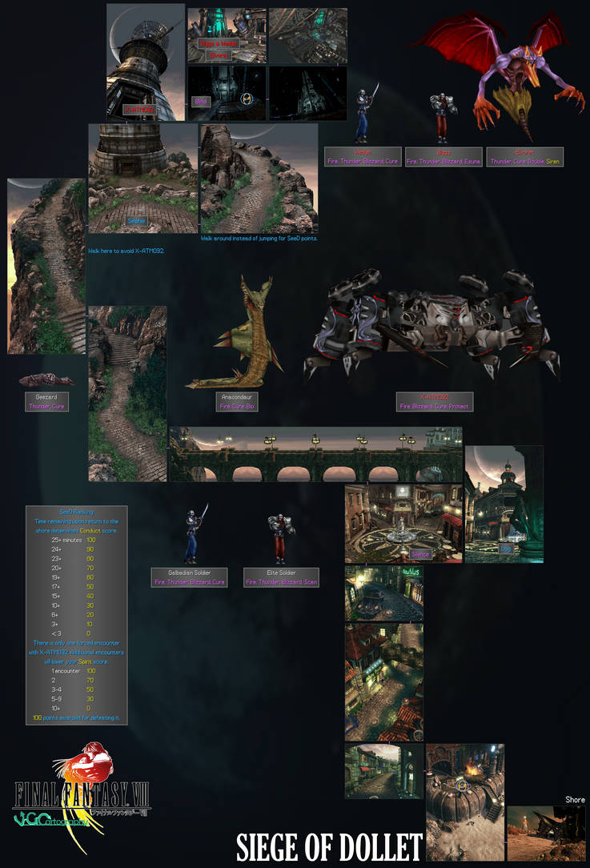The width and height of the screenshot is (590, 868).
Task: Select the 'Biggs & Wedge' boss label
Action: (x=219, y=43)
